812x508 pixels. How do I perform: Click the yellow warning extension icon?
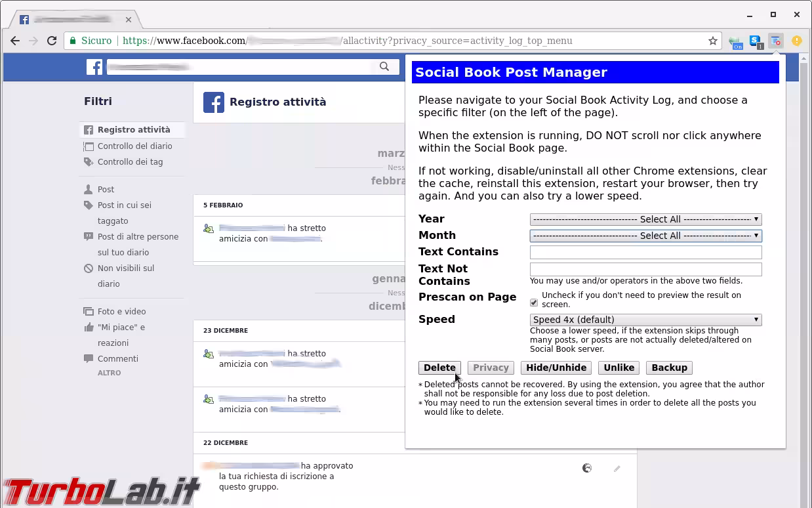(796, 41)
